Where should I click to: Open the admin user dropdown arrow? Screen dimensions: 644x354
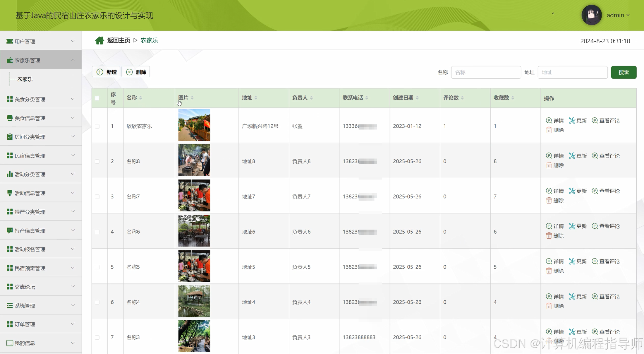(x=628, y=15)
